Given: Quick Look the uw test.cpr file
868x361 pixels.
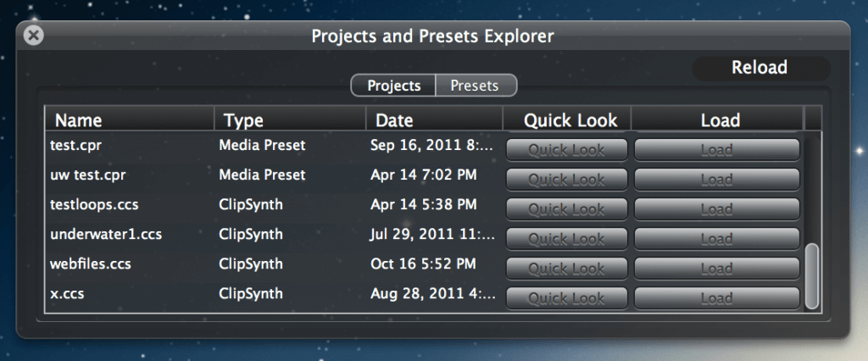Looking at the screenshot, I should (x=567, y=180).
